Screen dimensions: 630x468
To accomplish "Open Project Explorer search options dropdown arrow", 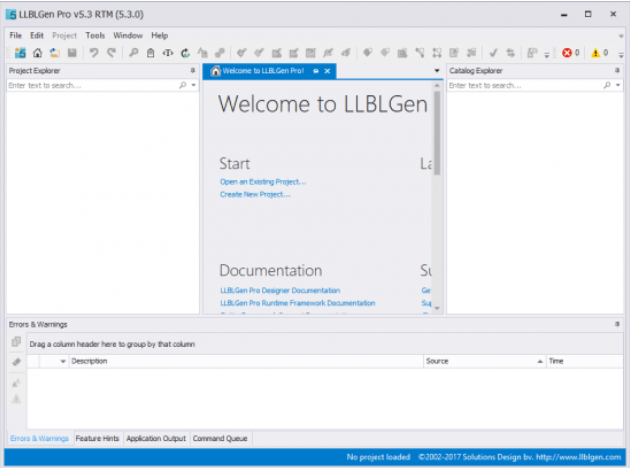I will 194,85.
